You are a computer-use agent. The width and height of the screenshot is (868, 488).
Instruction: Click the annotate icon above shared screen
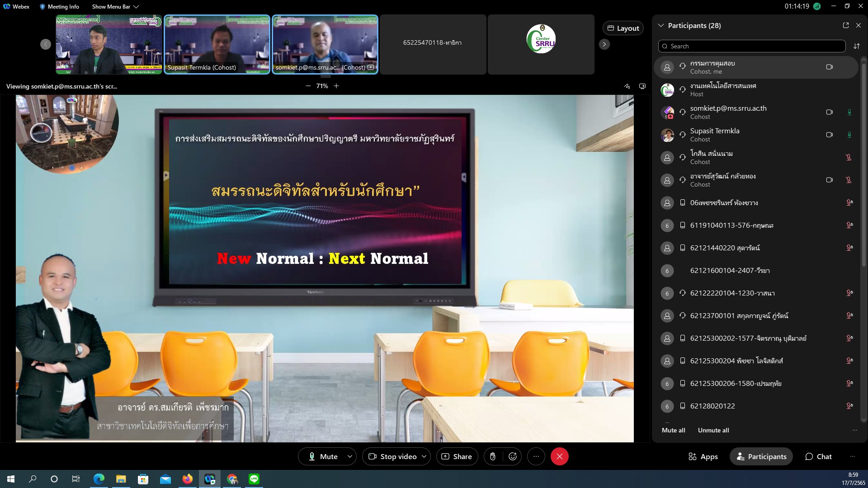[x=627, y=86]
